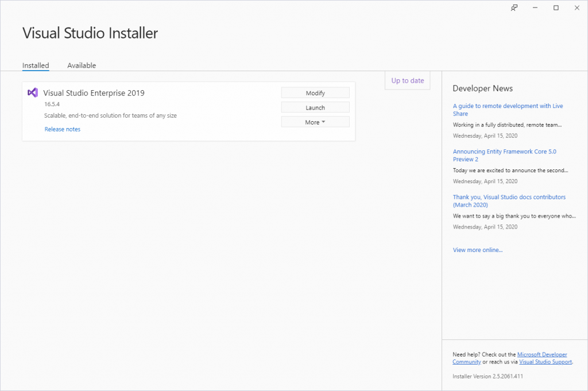Click the date under the docs contributors article
588x391 pixels.
[x=485, y=227]
